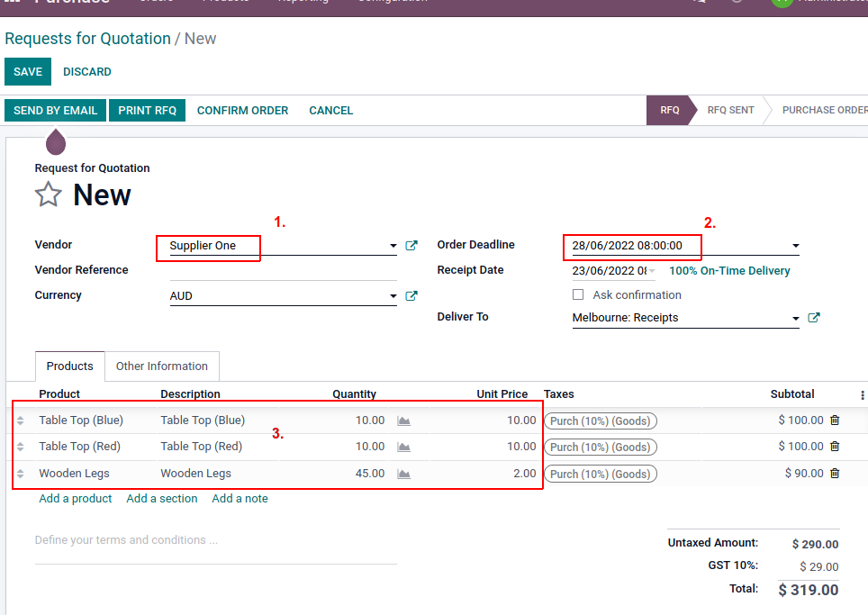Delete the Table Top (Red) line
Image resolution: width=868 pixels, height=615 pixels.
(835, 446)
